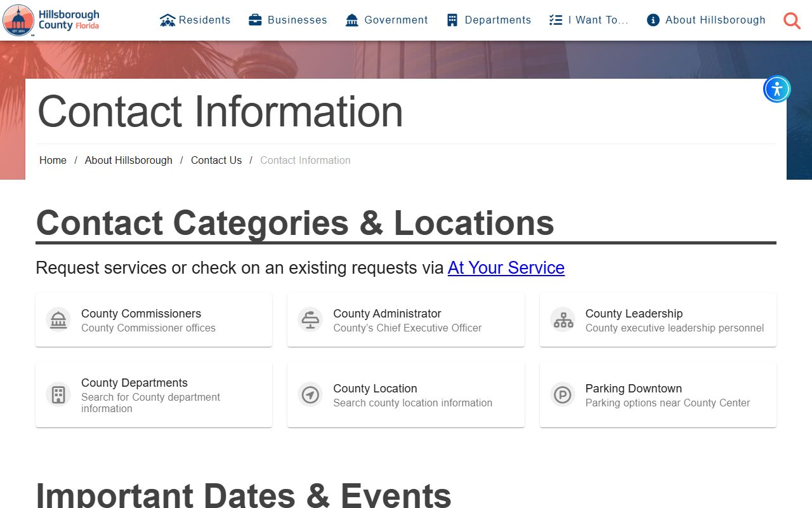Open the About Hillsborough menu
Image resolution: width=812 pixels, height=508 pixels.
coord(706,20)
